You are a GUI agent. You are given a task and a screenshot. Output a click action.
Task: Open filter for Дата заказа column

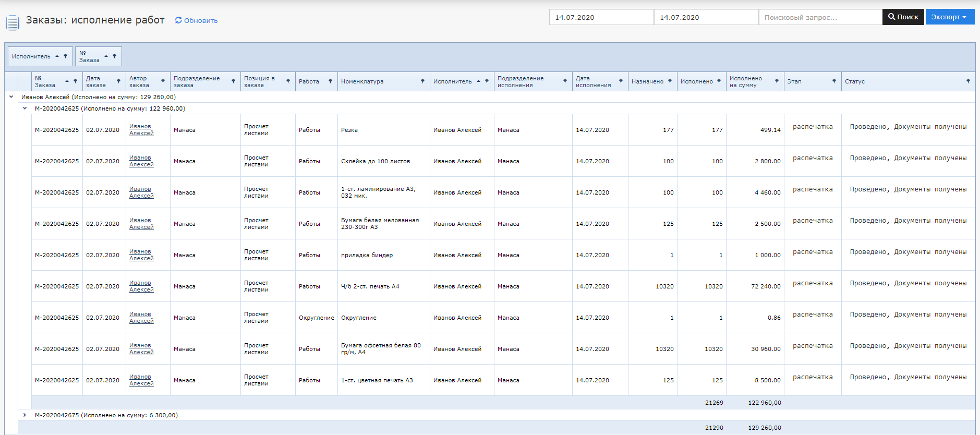click(119, 81)
